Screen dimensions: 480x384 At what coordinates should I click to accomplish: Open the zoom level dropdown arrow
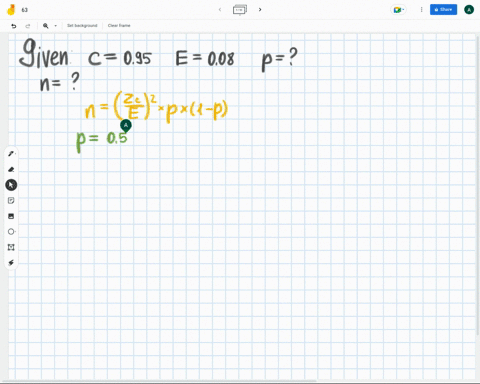click(x=55, y=26)
